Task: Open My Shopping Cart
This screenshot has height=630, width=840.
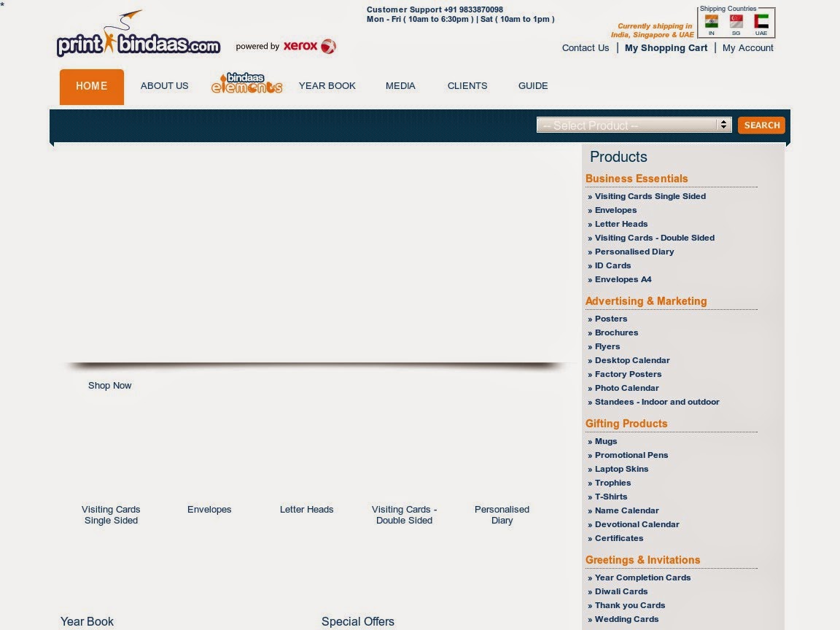Action: coord(666,47)
